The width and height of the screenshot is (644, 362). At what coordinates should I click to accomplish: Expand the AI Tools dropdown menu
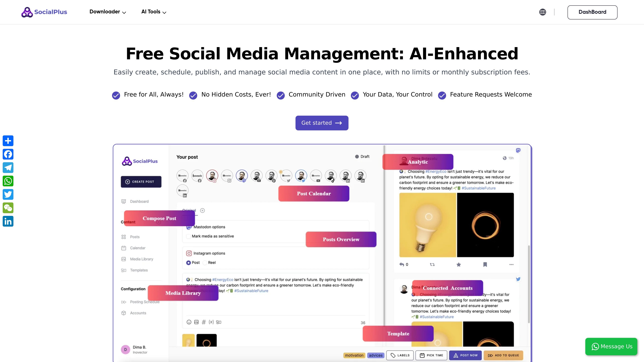[154, 12]
